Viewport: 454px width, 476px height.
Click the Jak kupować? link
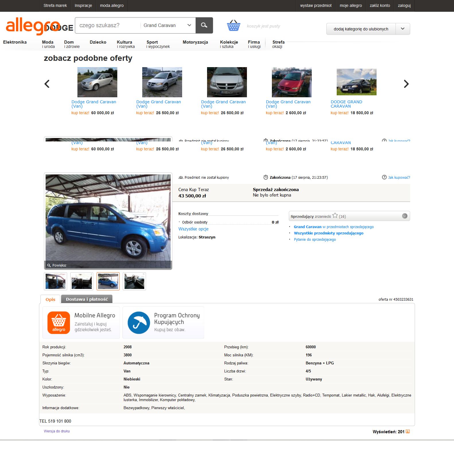[399, 178]
